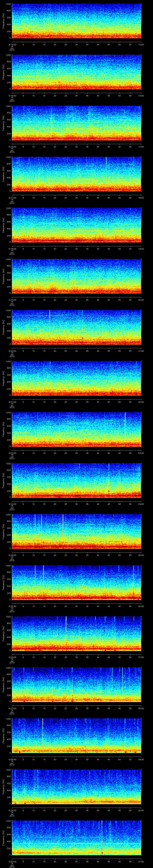This screenshot has height=868, width=153.
Task: Click the "6:29:00" start time label
Action: click(12, 810)
